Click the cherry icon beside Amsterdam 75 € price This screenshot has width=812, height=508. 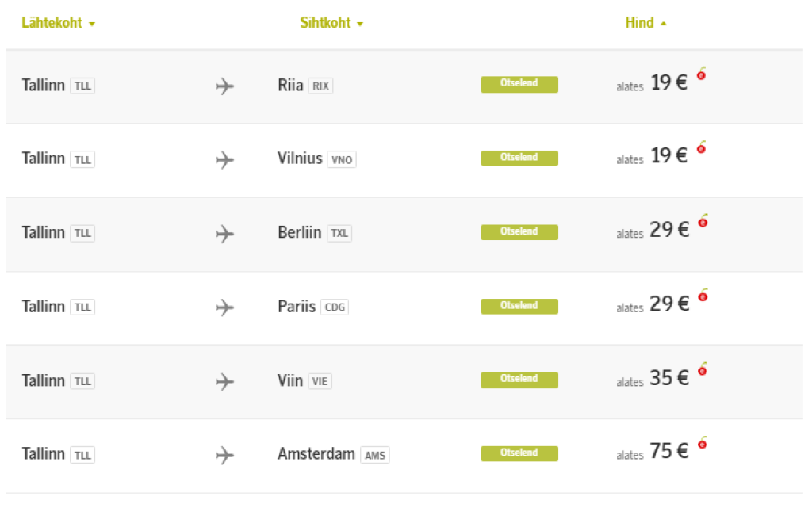click(x=702, y=444)
